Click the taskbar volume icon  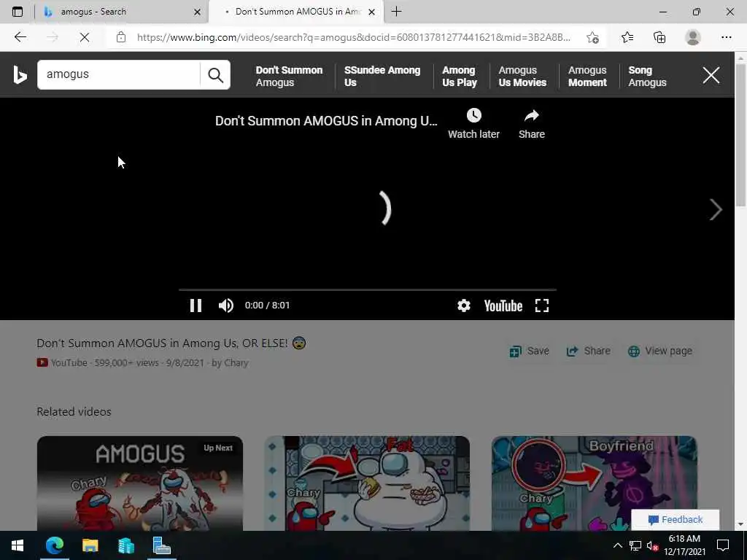tap(652, 545)
